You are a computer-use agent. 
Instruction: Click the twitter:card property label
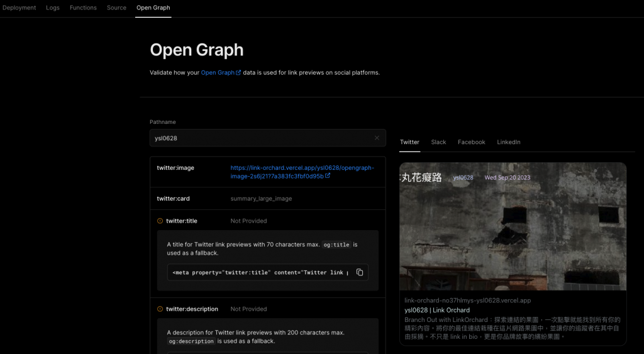174,198
